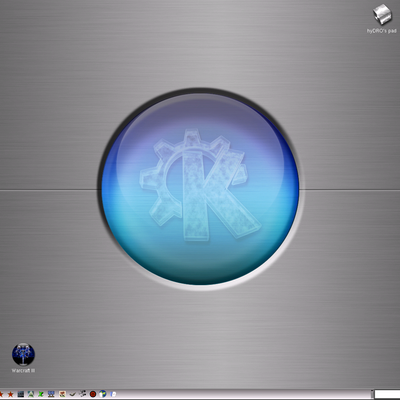Launch the blue globe browser icon
The height and width of the screenshot is (400, 400).
tap(103, 394)
